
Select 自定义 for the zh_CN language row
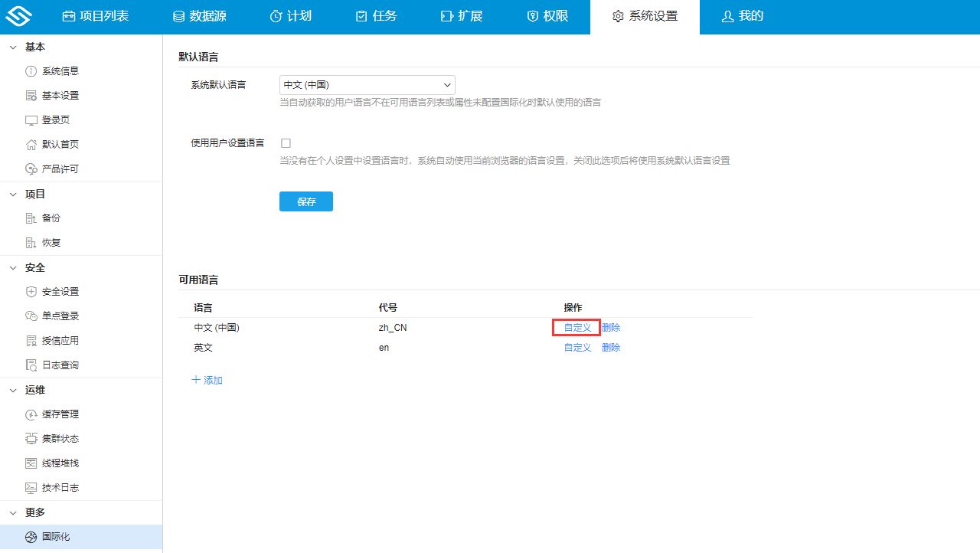[x=577, y=327]
